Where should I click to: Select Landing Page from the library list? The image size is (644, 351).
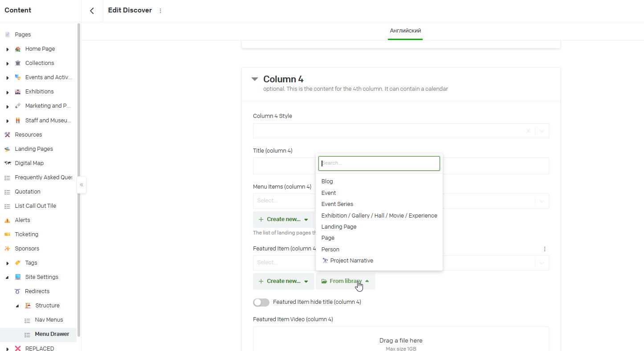pos(338,227)
